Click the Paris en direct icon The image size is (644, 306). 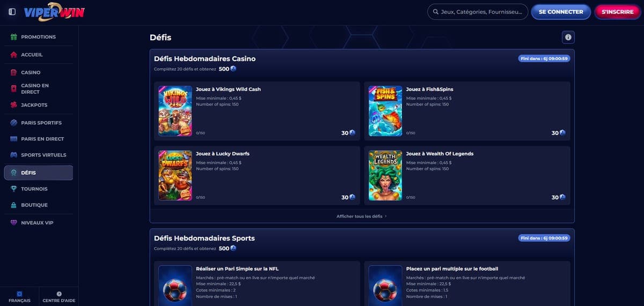(14, 139)
